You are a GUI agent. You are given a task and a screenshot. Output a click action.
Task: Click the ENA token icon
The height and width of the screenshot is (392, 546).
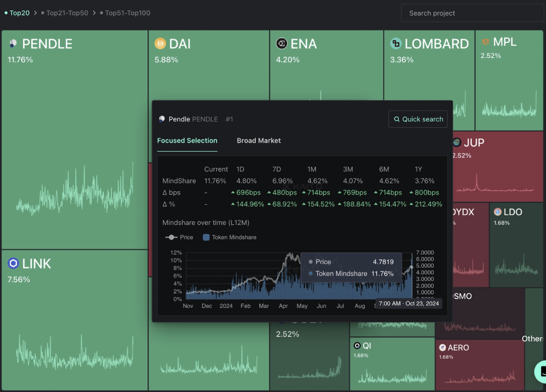pos(282,44)
